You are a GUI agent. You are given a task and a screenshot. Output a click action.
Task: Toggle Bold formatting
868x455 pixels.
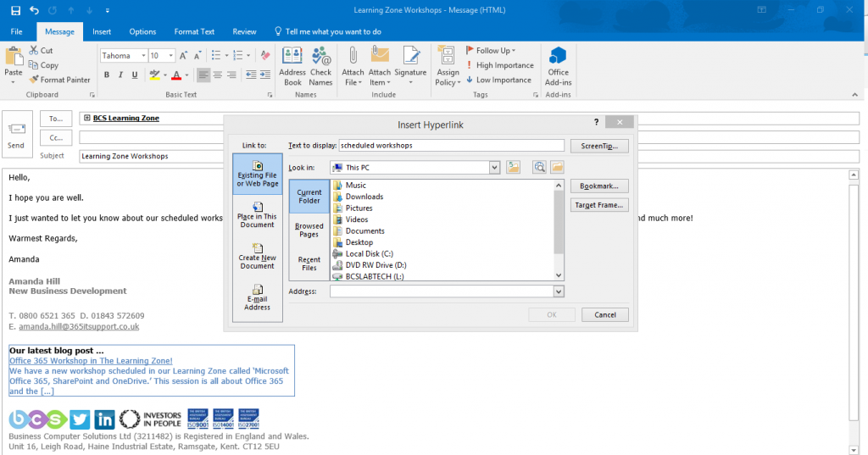coord(106,75)
